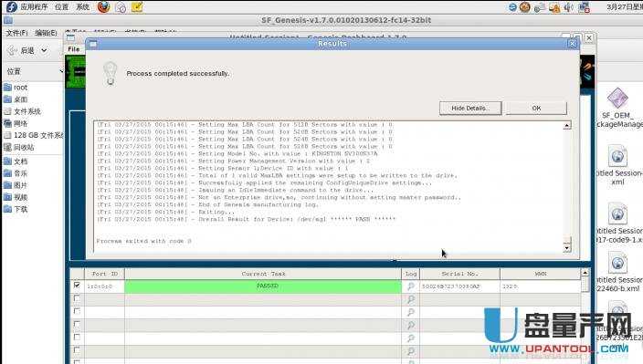Open the code9-1 session file icon
The width and height of the screenshot is (643, 364).
[617, 213]
